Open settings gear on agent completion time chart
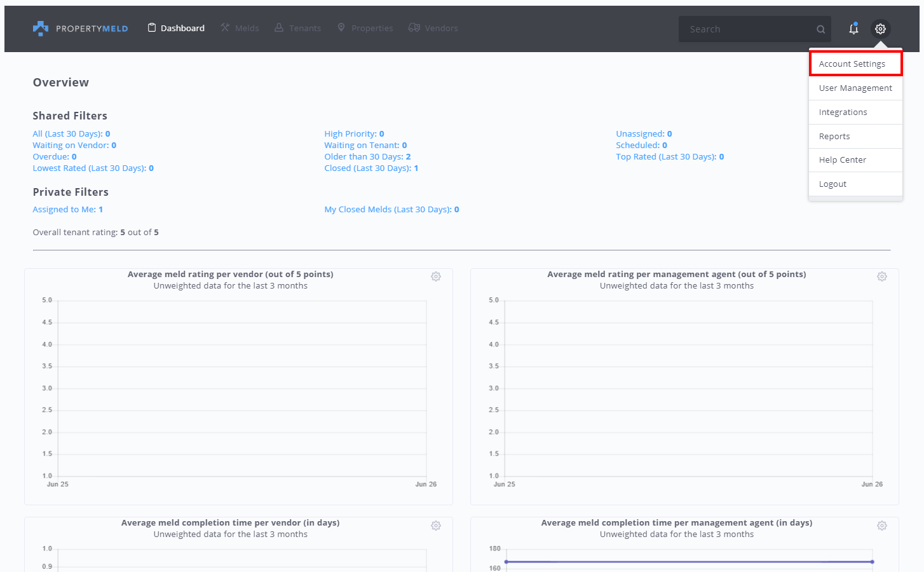 click(882, 526)
